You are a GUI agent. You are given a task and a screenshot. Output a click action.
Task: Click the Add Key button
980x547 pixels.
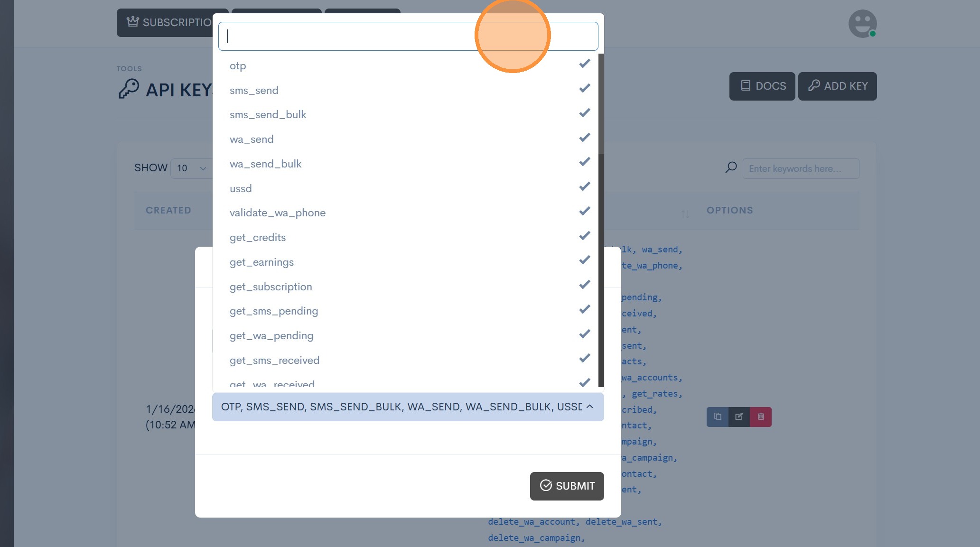[x=837, y=86]
